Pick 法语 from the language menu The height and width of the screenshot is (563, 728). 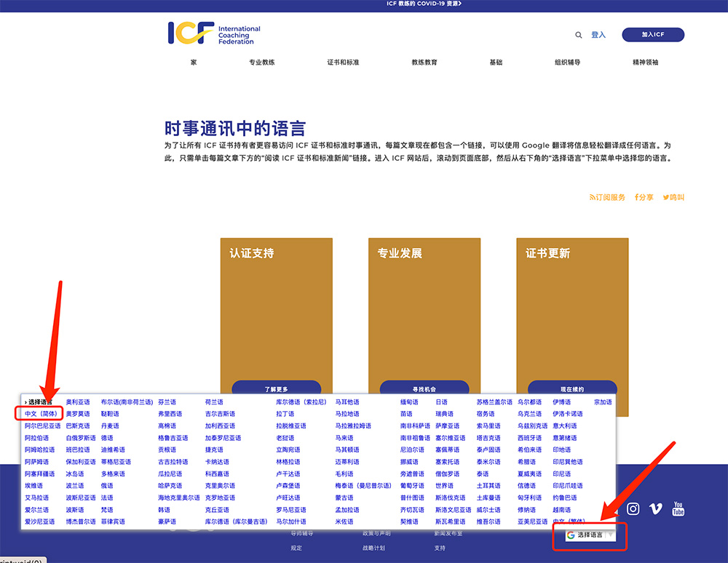click(107, 498)
